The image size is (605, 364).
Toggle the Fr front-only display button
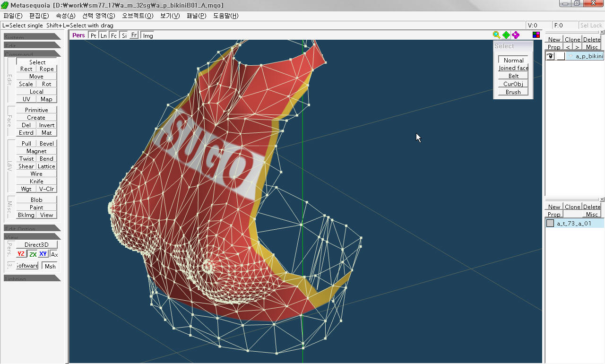pos(134,35)
